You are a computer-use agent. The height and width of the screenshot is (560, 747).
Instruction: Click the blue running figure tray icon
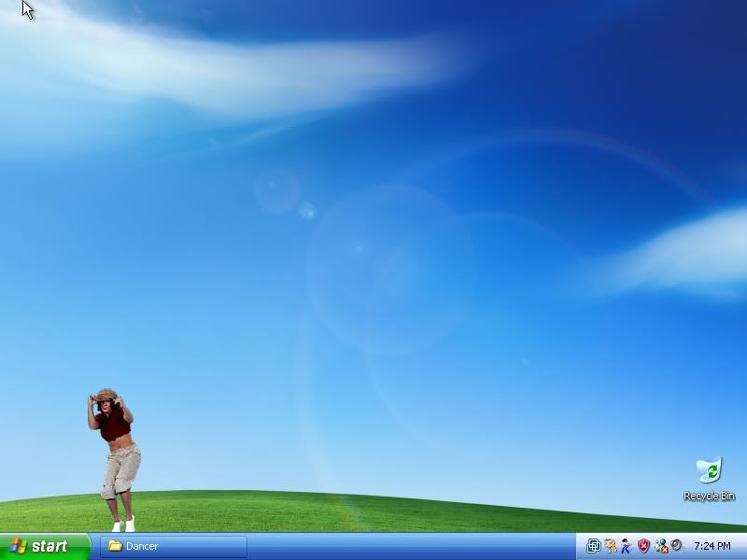pos(627,546)
